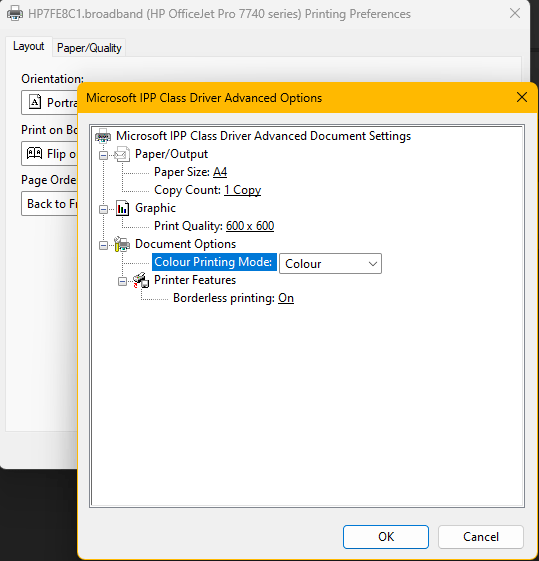Change the Copy Count 1 Copy value

(x=242, y=190)
